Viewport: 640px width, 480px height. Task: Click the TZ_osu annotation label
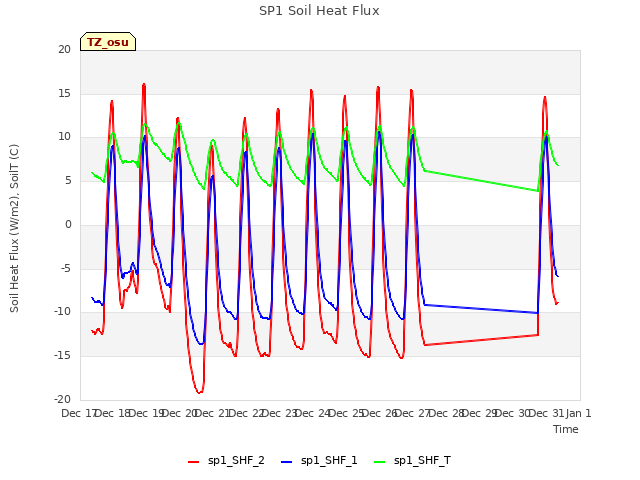point(108,42)
